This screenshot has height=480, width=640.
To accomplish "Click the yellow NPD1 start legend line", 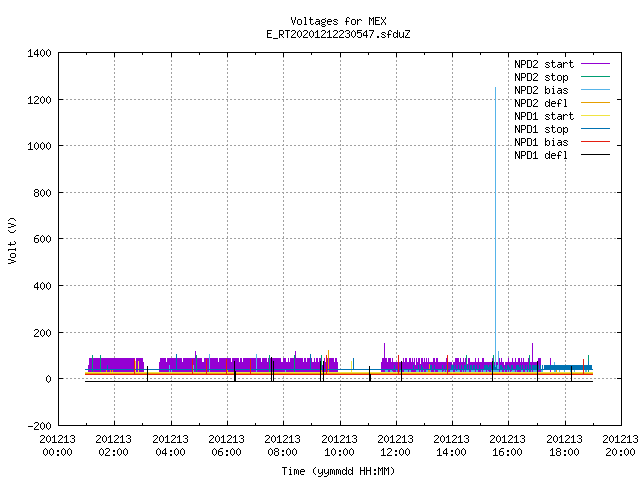I will click(x=596, y=116).
